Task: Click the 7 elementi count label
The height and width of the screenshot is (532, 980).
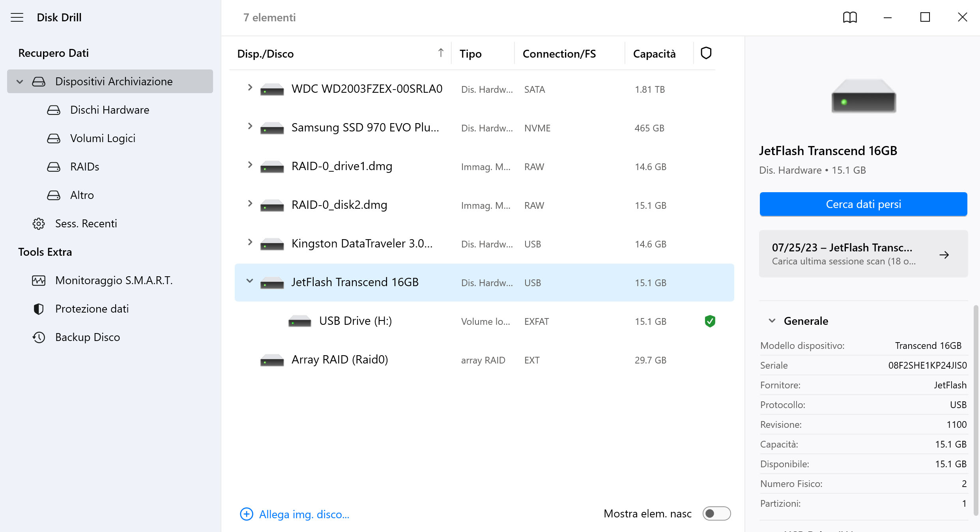Action: pos(269,17)
